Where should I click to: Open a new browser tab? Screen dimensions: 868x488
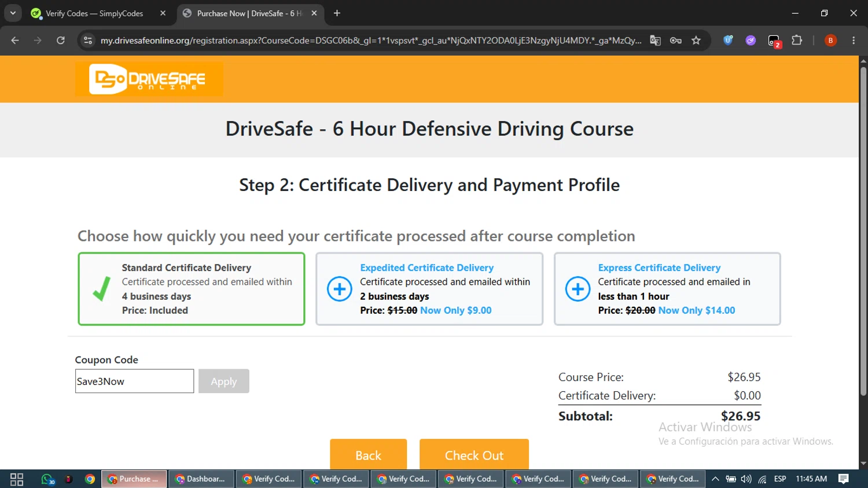337,13
